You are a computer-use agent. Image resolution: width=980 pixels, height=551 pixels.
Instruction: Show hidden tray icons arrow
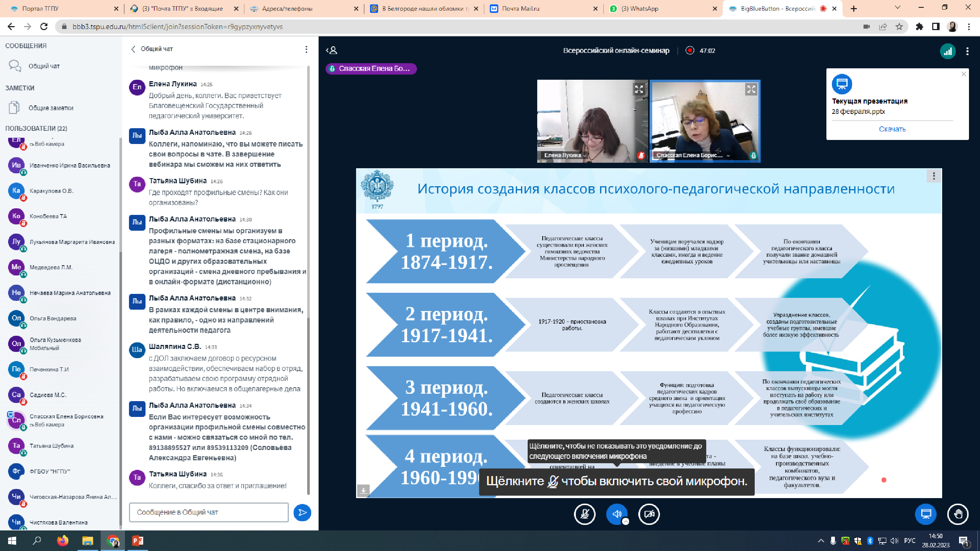[821, 540]
